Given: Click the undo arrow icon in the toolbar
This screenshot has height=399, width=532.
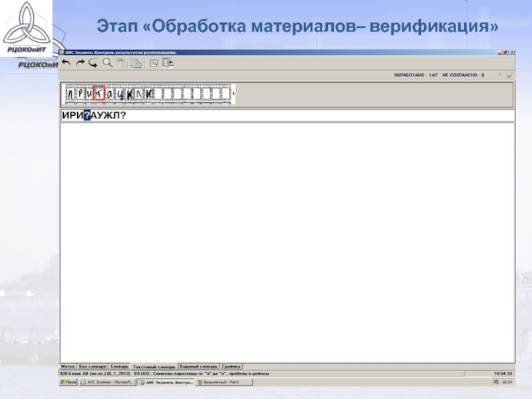Looking at the screenshot, I should (66, 63).
